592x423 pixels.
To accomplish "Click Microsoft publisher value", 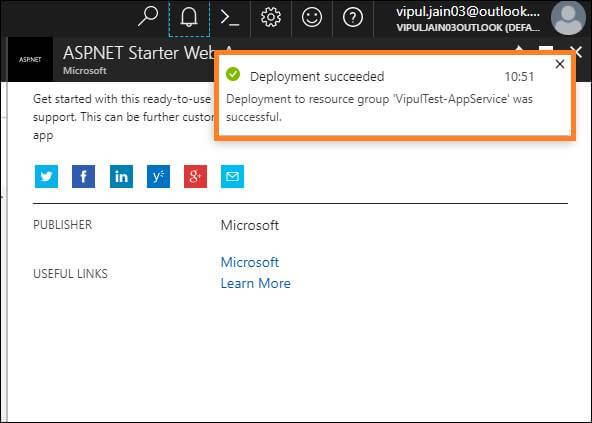I will tap(250, 225).
